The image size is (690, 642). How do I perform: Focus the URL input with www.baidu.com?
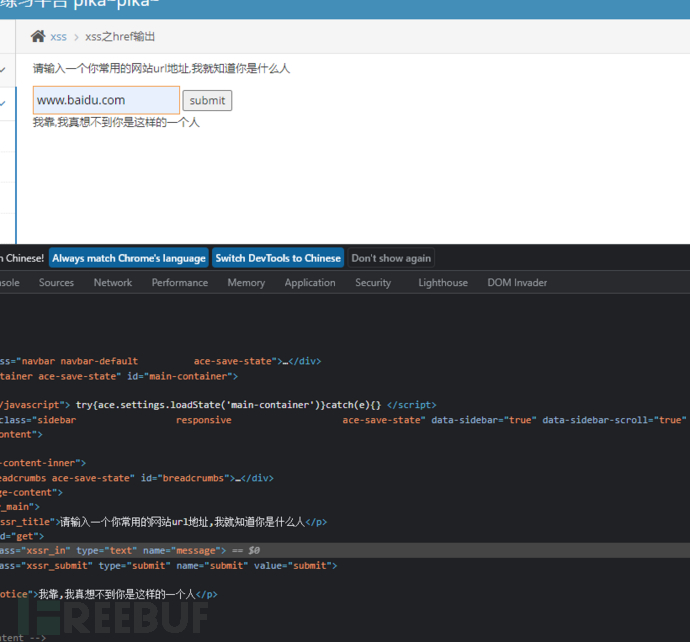coord(106,100)
